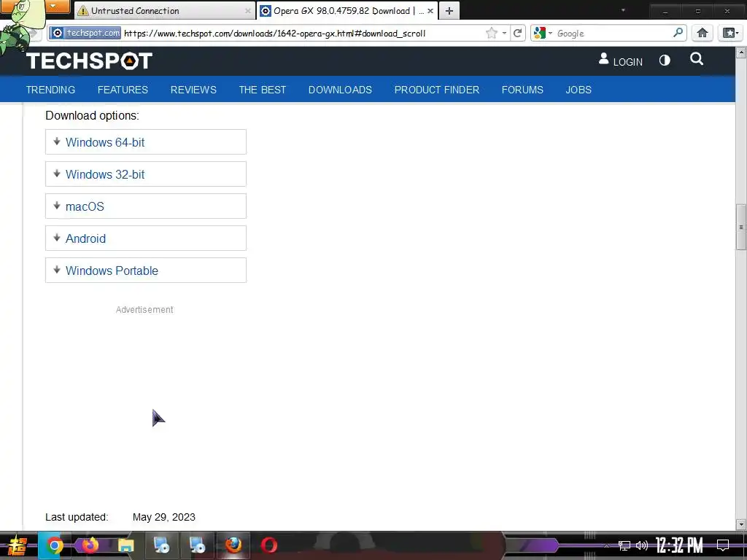747x560 pixels.
Task: Download the Windows Portable version
Action: [146, 271]
